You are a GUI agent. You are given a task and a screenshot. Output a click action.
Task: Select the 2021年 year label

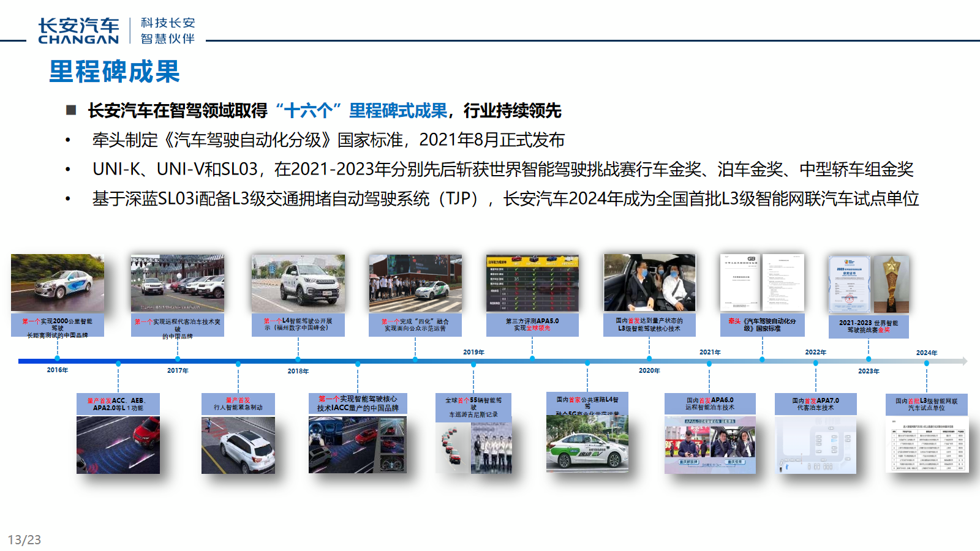tap(710, 353)
